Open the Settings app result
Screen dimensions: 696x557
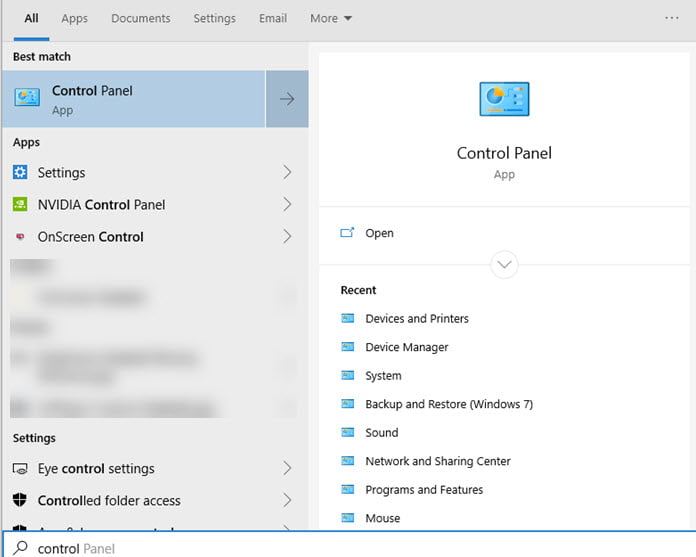[153, 172]
